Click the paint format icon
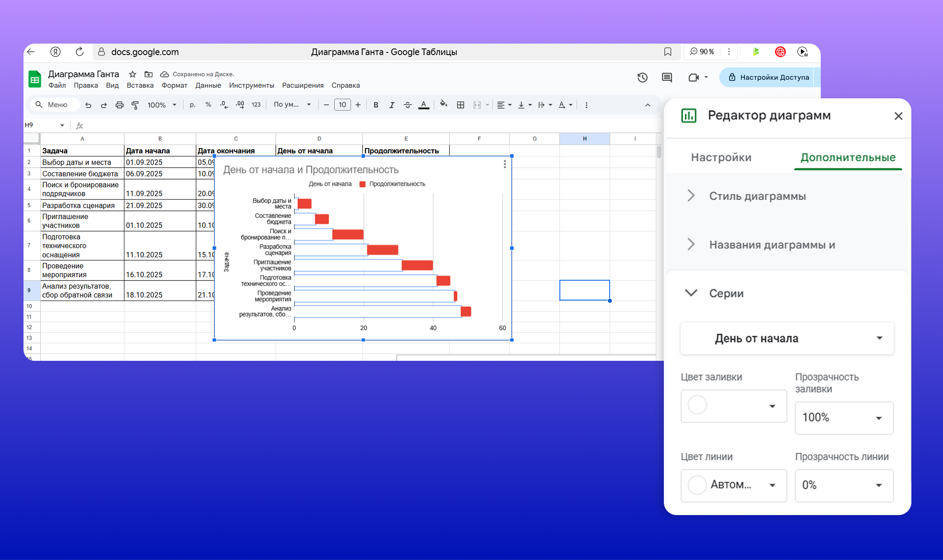The height and width of the screenshot is (560, 943). tap(135, 105)
